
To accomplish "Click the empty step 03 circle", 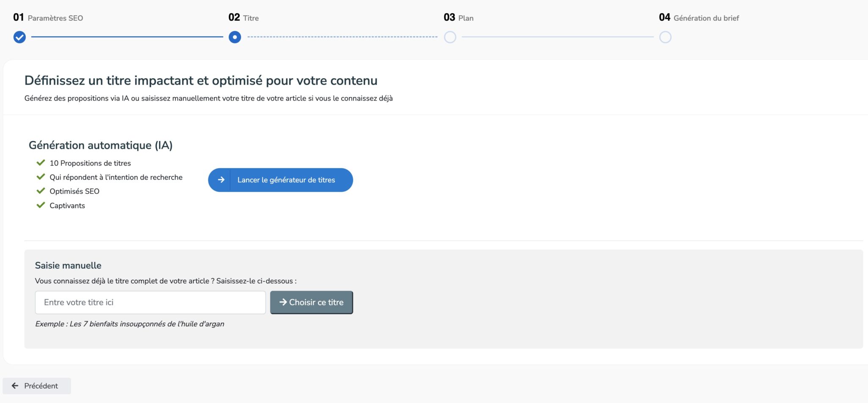I will [x=450, y=37].
